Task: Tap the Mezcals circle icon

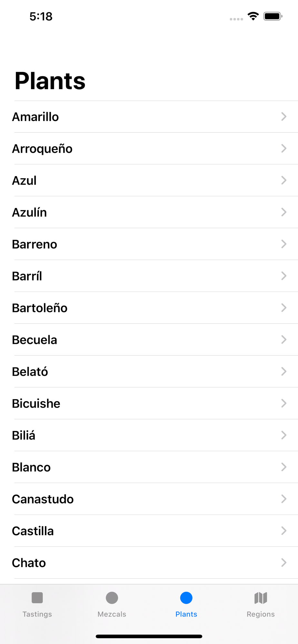Action: [x=112, y=598]
